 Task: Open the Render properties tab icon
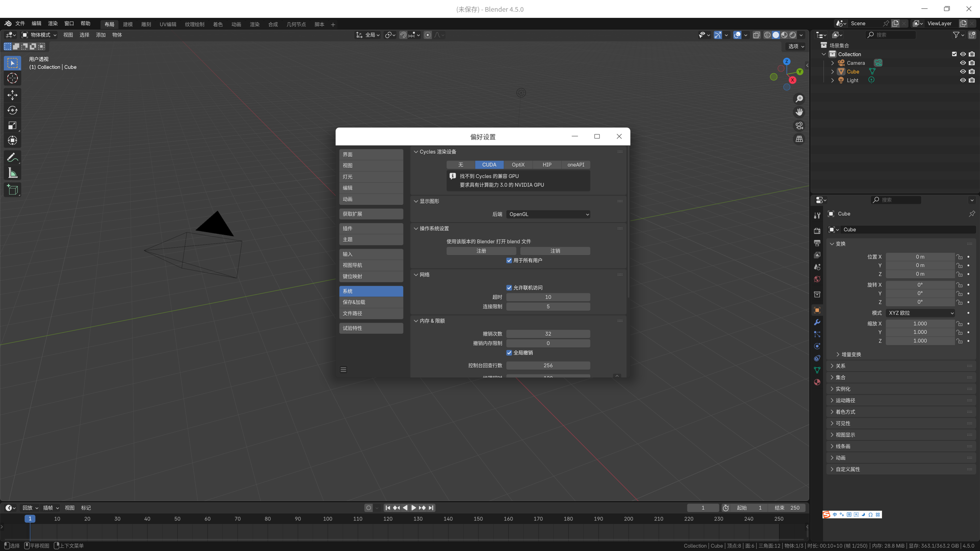pyautogui.click(x=817, y=230)
